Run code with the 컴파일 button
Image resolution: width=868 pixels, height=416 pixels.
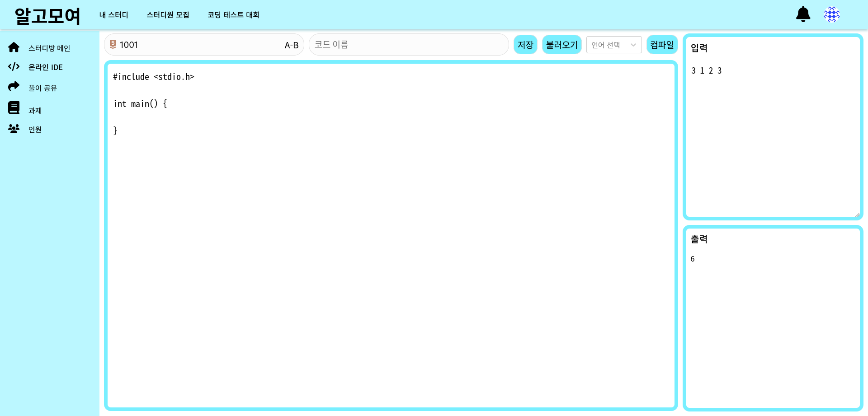(x=662, y=45)
